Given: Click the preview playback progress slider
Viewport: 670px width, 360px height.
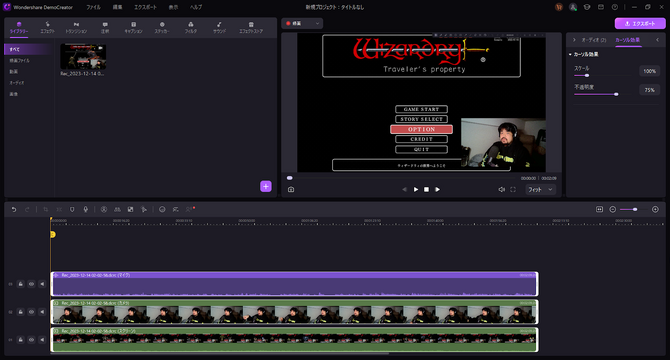Looking at the screenshot, I should coord(402,178).
